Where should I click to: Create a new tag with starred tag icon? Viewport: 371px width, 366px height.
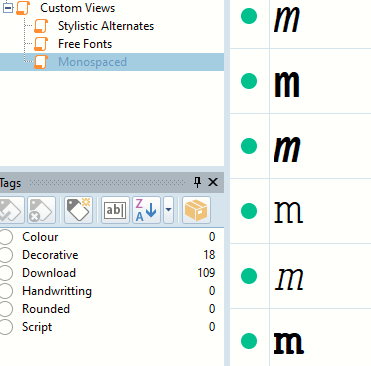78,210
